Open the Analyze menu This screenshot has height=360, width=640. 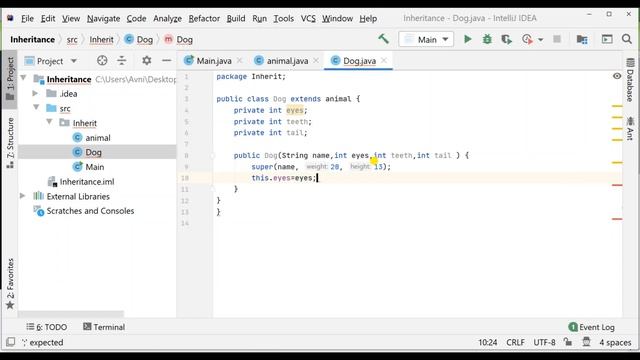coord(167,18)
